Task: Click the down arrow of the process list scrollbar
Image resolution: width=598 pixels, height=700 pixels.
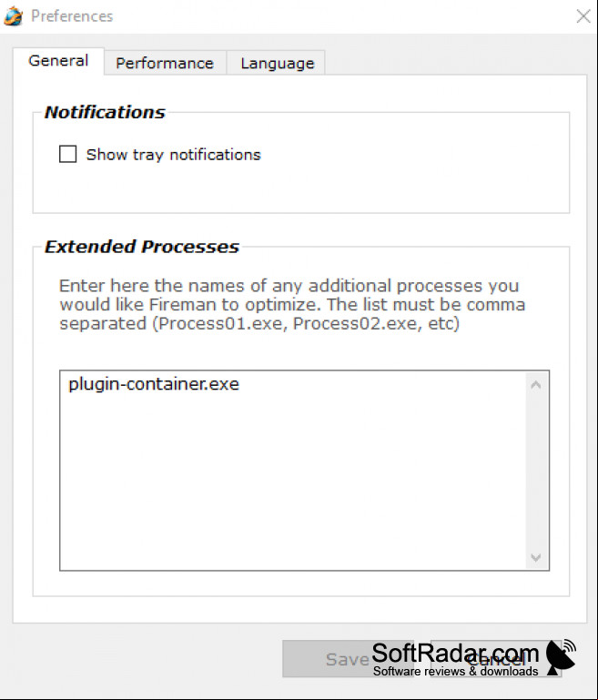Action: click(x=536, y=557)
